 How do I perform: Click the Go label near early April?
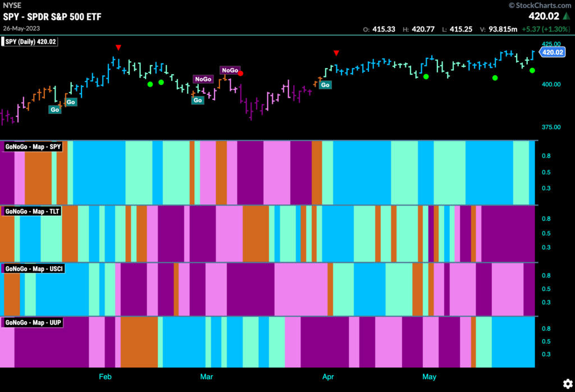coord(325,85)
